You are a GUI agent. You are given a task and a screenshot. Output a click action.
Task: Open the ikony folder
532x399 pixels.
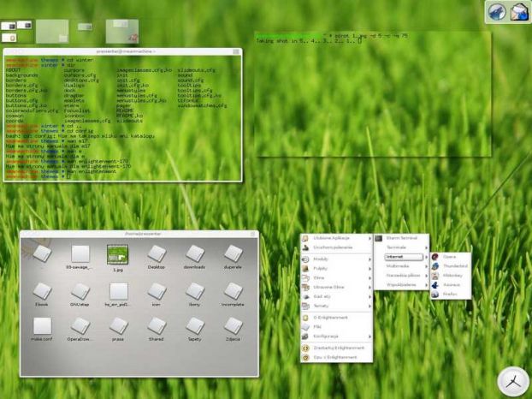coord(194,295)
